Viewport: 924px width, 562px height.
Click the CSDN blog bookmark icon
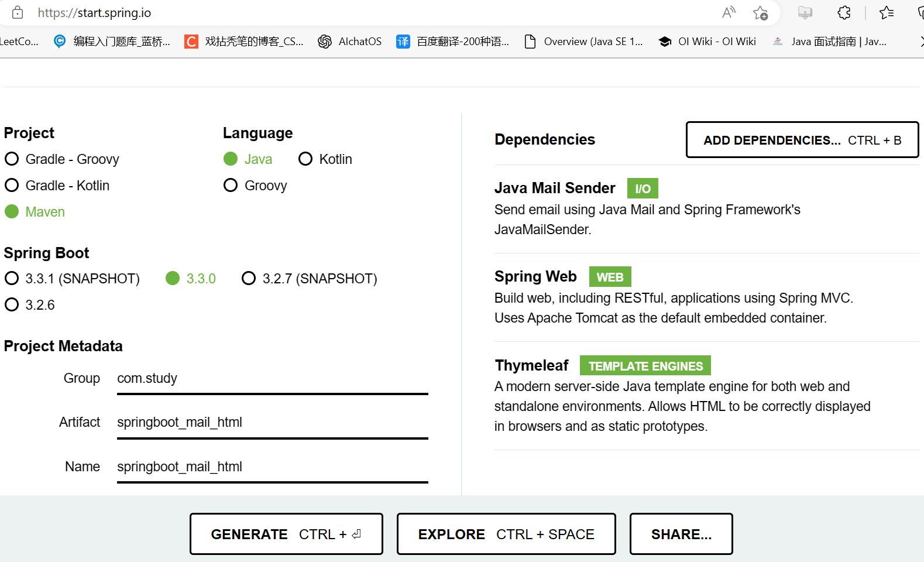tap(191, 41)
